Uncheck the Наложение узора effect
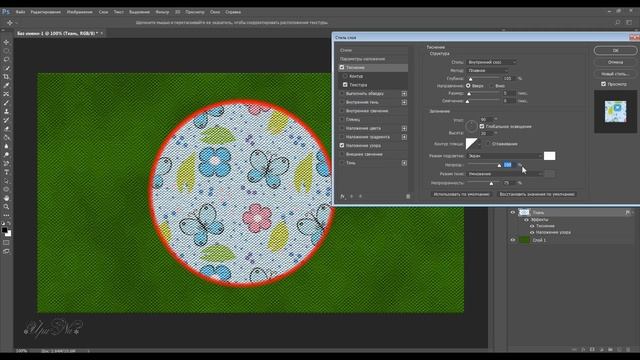The width and height of the screenshot is (640, 360). point(342,145)
